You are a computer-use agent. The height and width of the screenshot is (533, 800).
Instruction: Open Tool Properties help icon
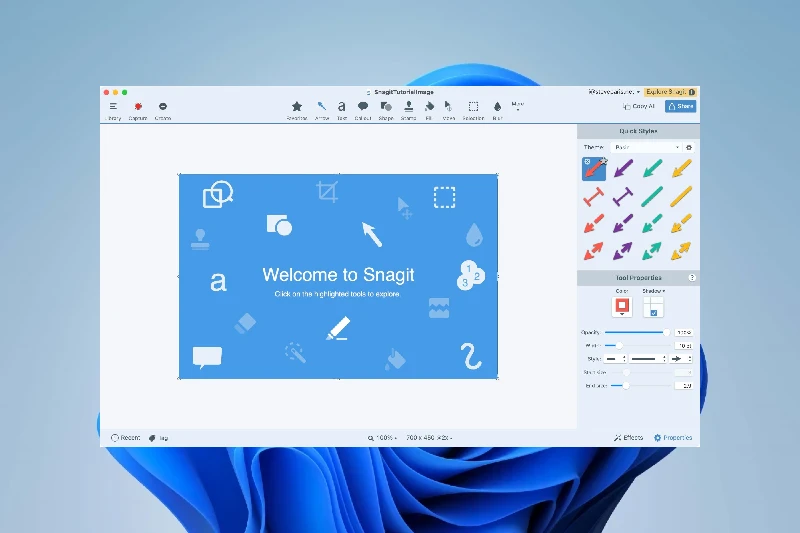[692, 278]
